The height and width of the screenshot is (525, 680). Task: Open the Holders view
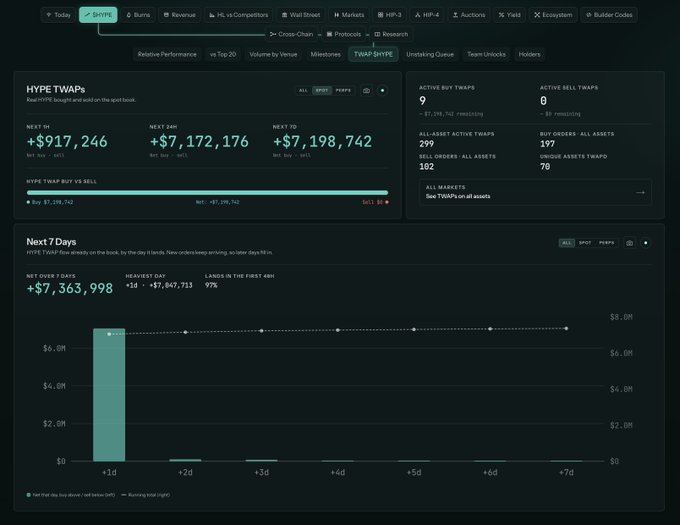(x=530, y=54)
